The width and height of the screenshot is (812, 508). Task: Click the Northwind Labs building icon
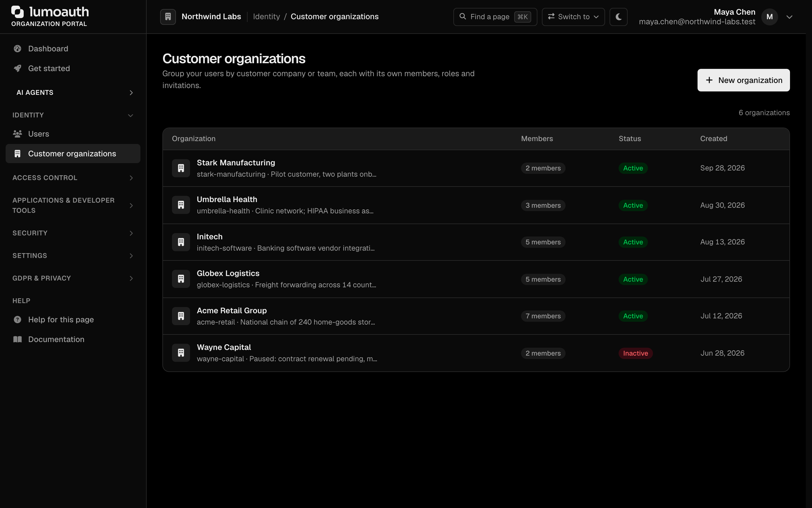pos(168,17)
